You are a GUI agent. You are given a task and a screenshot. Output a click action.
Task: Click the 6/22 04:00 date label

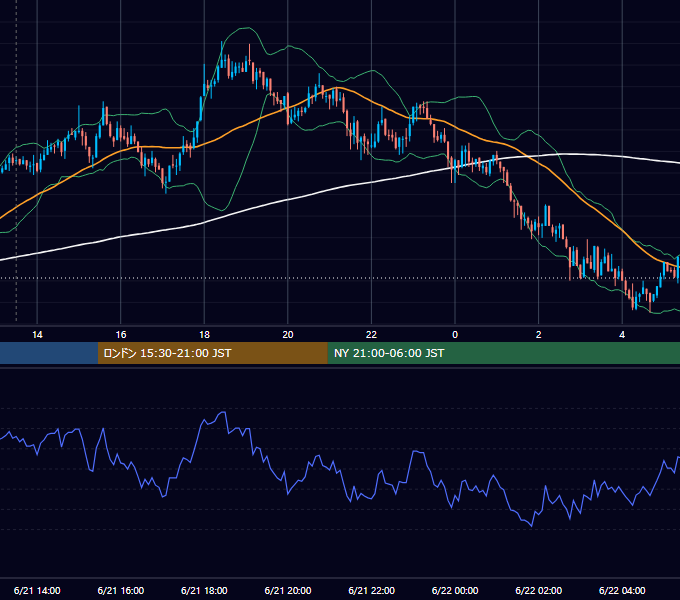point(622,590)
